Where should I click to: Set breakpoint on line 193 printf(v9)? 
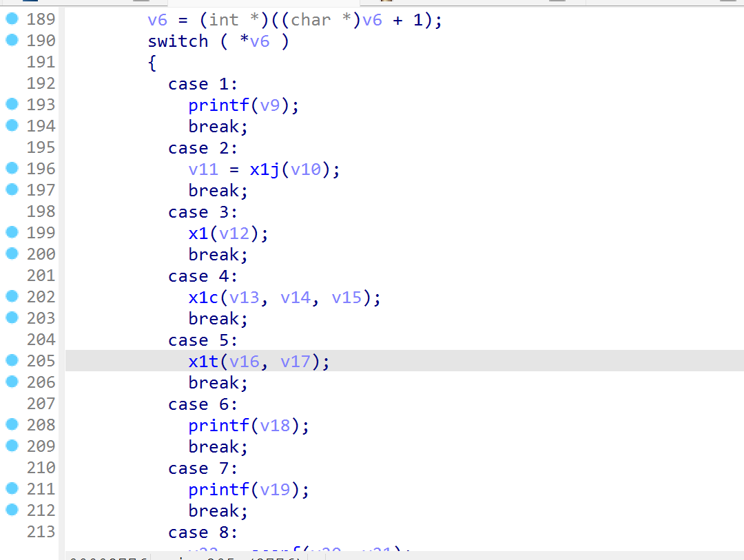tap(12, 105)
